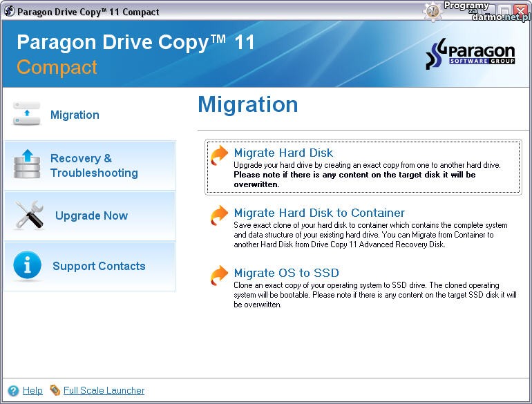Click the orange arrow beside Migrate OS to SSD

220,275
